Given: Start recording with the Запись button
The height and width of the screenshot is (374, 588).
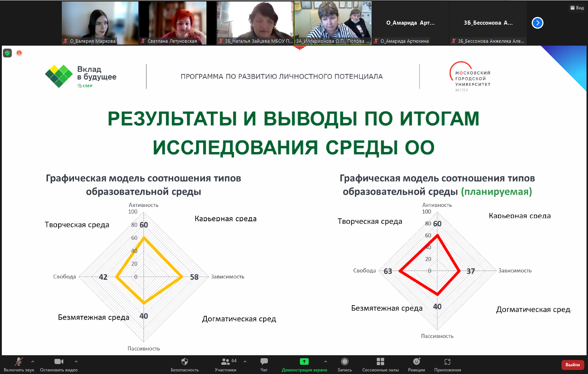Looking at the screenshot, I should (x=344, y=362).
